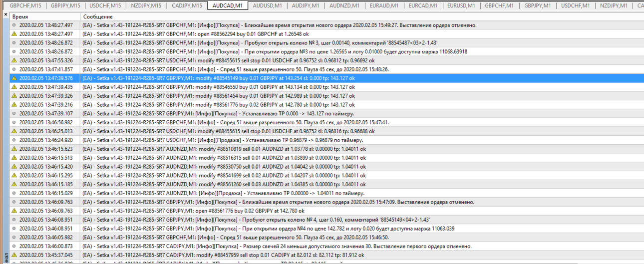Click warning icon on 13:46:15.623 row
The width and height of the screenshot is (644, 264).
click(x=14, y=149)
